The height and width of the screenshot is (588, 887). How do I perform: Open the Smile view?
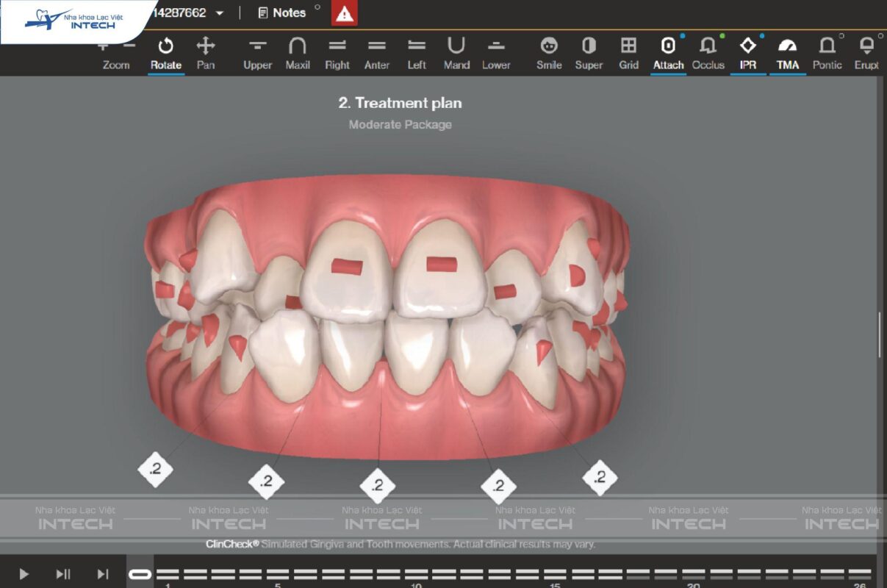[549, 53]
